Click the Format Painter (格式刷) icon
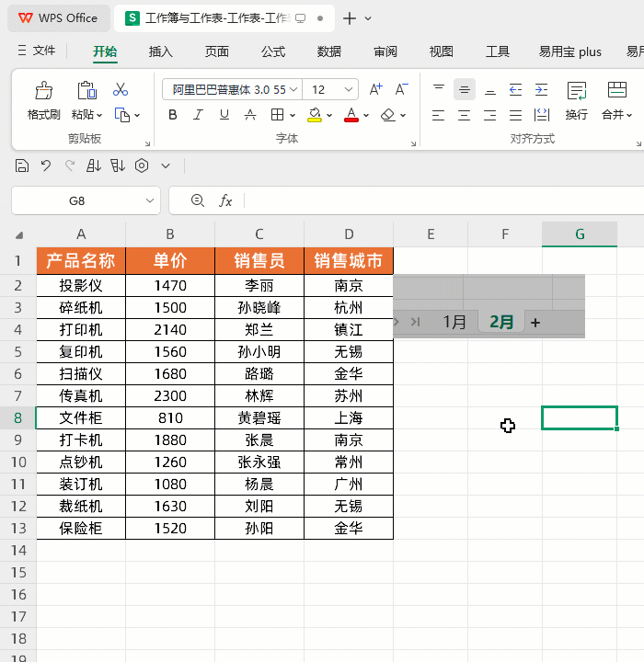 click(44, 90)
